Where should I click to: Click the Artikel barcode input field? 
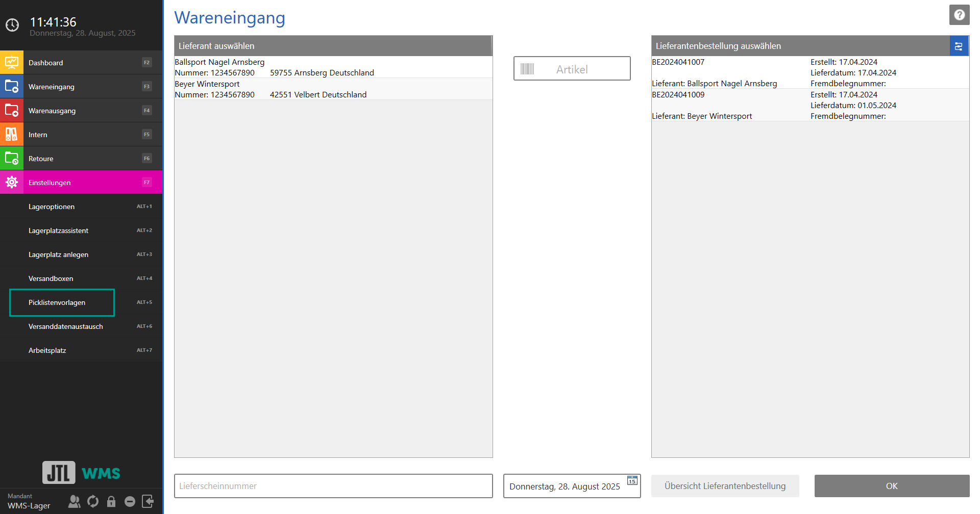click(x=572, y=69)
